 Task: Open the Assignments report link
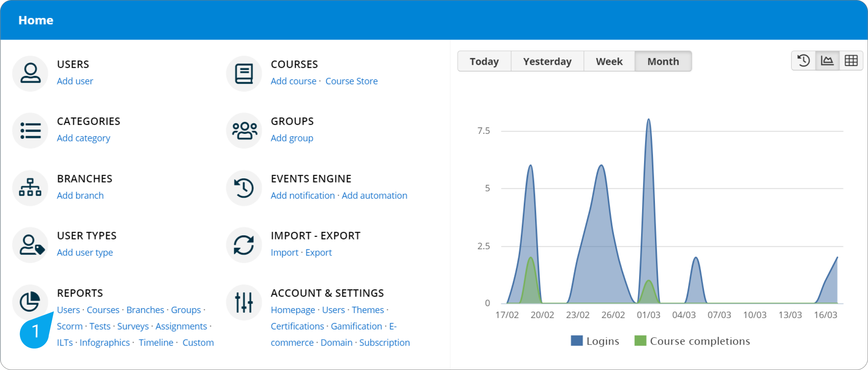tap(181, 326)
